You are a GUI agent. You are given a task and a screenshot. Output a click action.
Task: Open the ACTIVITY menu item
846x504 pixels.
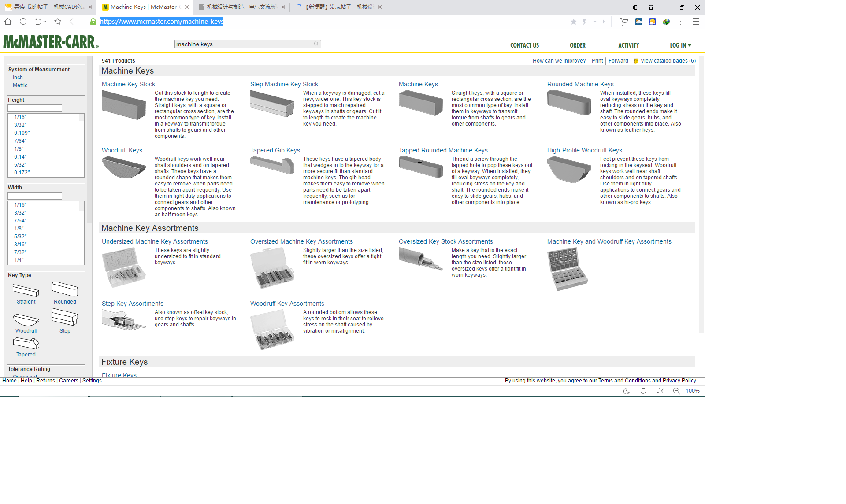pyautogui.click(x=628, y=45)
